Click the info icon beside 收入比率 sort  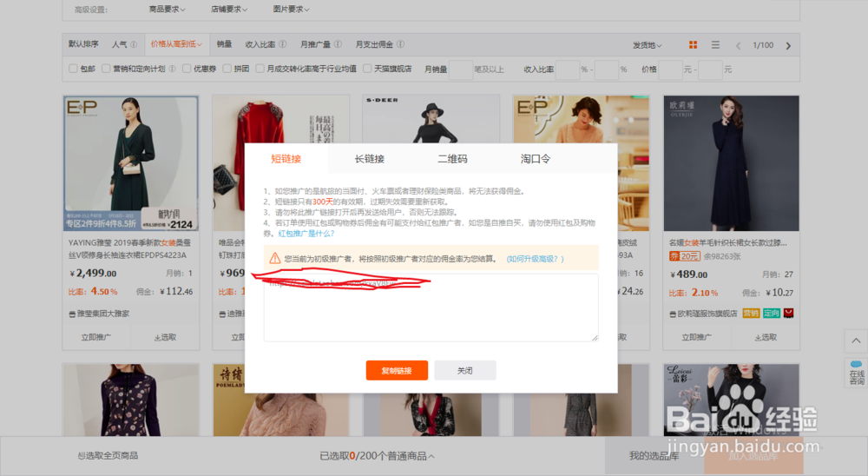283,44
